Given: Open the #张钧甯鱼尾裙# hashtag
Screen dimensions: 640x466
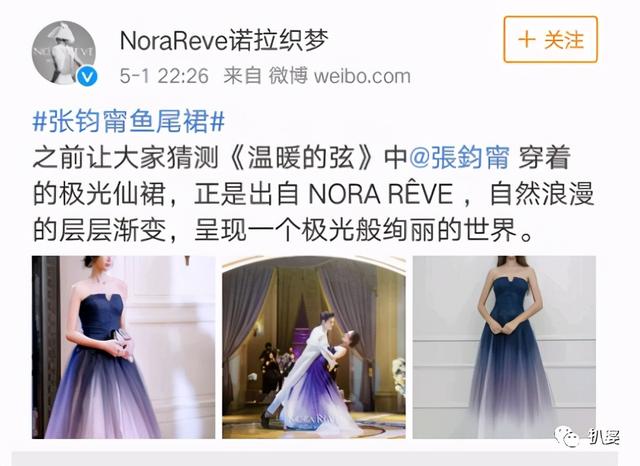Looking at the screenshot, I should coord(129,122).
